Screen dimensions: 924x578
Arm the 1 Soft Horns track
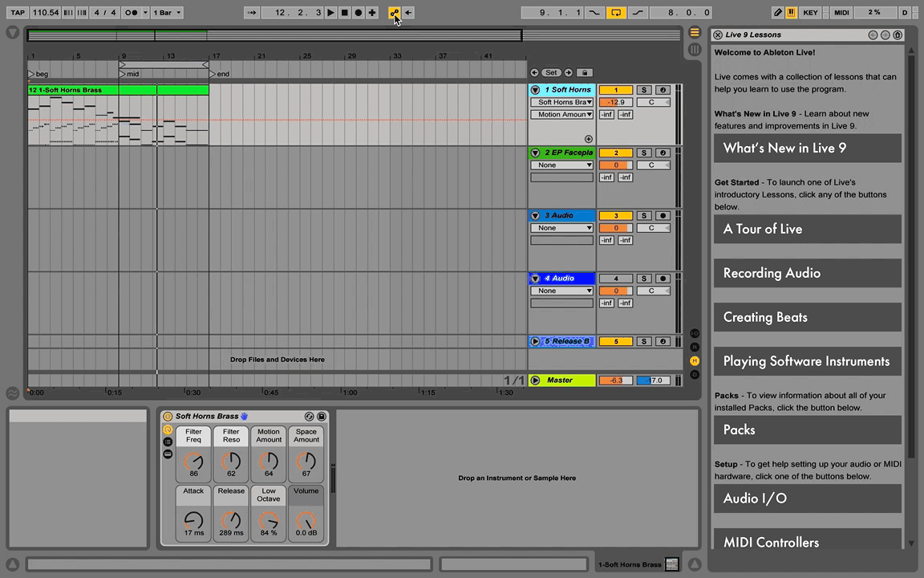click(663, 90)
